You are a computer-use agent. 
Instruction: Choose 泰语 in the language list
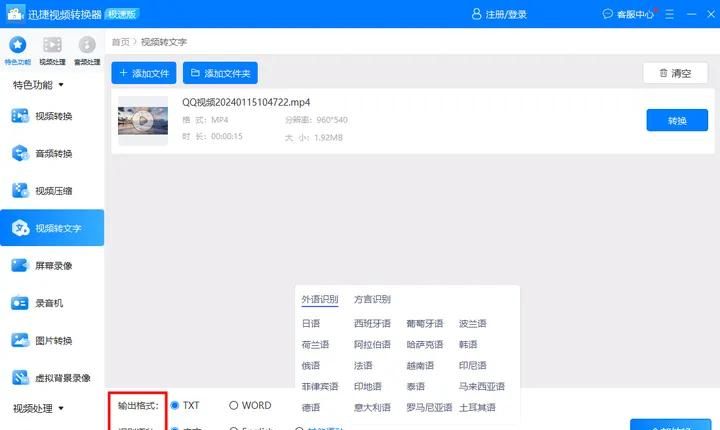click(415, 386)
